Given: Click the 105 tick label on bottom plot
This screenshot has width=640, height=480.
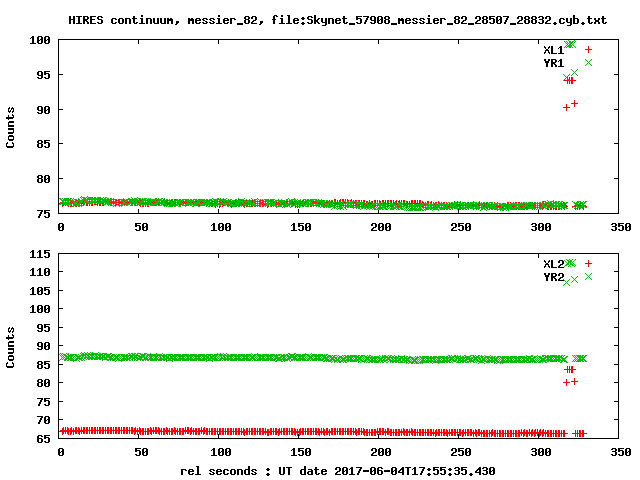Looking at the screenshot, I should (40, 291).
